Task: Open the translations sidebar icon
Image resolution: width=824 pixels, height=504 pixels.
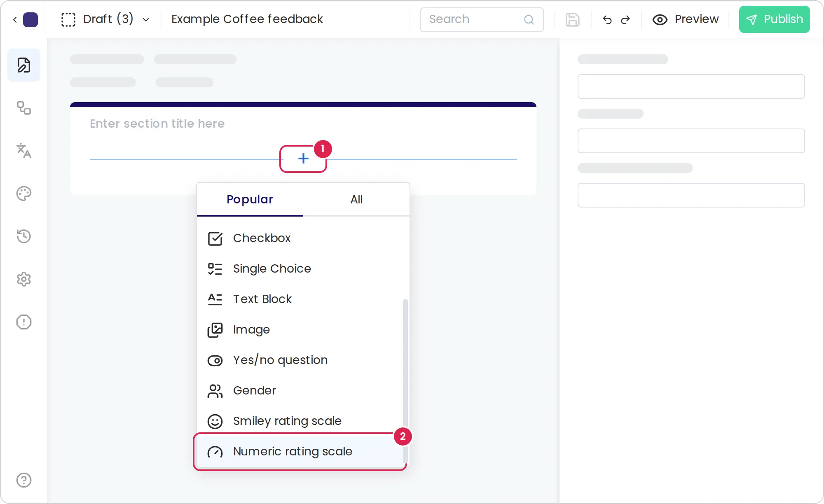Action: [x=24, y=151]
